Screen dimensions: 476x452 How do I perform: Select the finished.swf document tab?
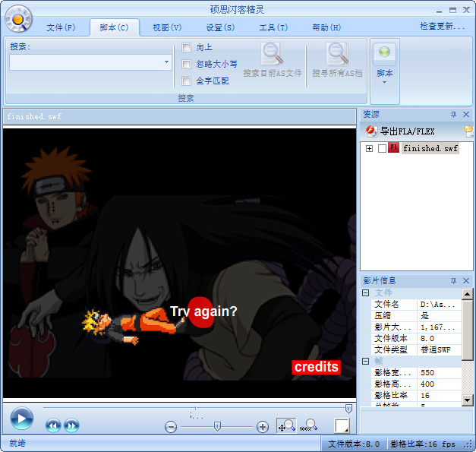[34, 116]
